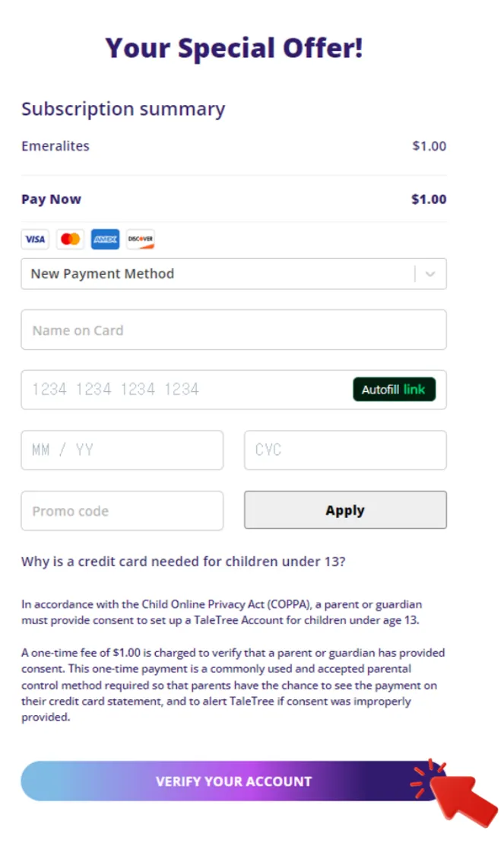Click the credit card question heading
Viewport: 504px width, 856px height.
coord(183,562)
